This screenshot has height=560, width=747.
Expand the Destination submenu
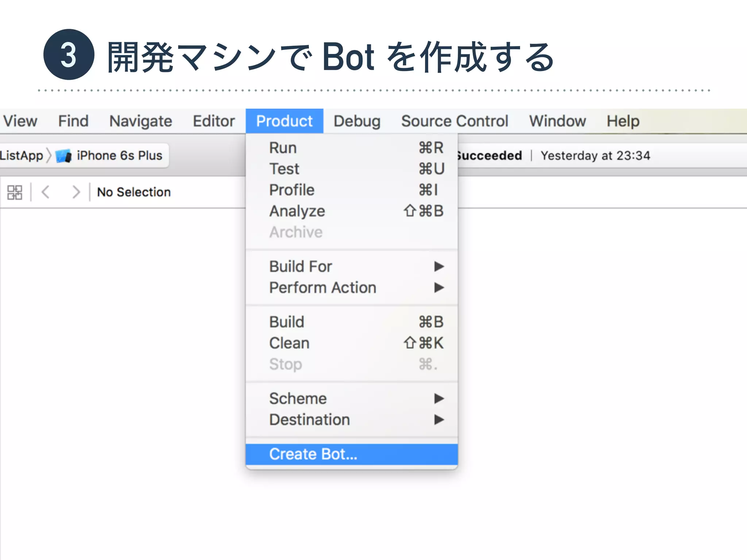click(x=352, y=420)
